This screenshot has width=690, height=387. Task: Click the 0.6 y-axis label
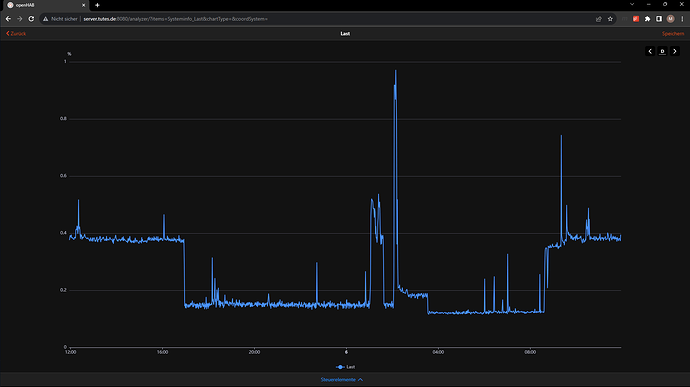(x=63, y=176)
